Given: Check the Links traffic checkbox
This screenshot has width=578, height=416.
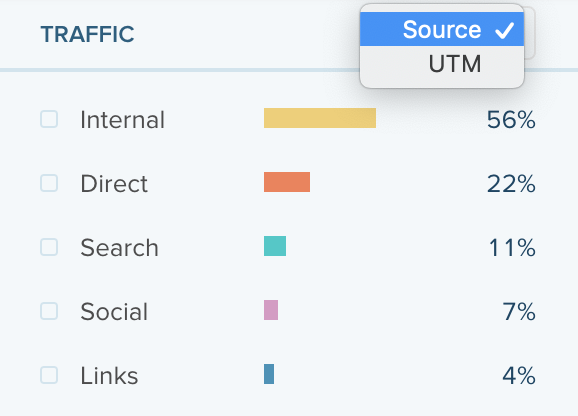Looking at the screenshot, I should 49,375.
